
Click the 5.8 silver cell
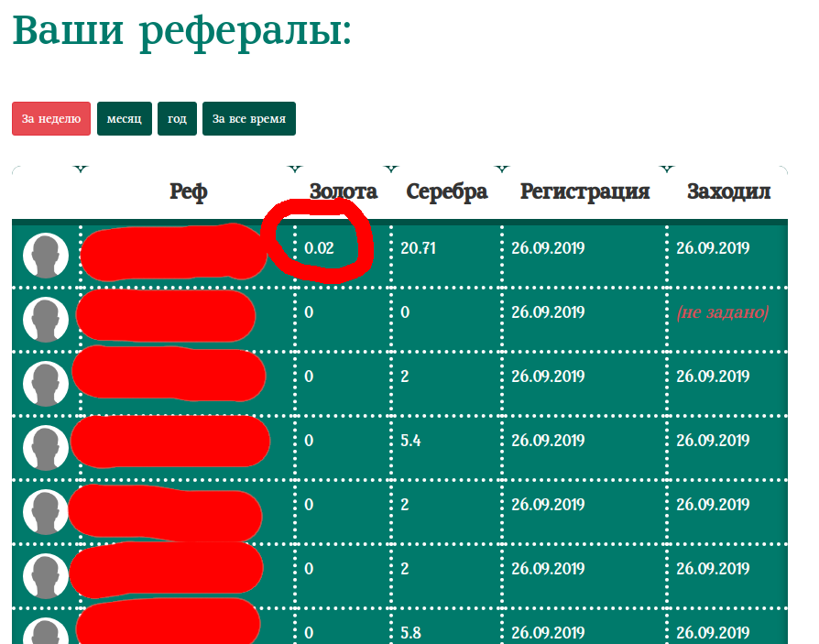click(x=411, y=633)
